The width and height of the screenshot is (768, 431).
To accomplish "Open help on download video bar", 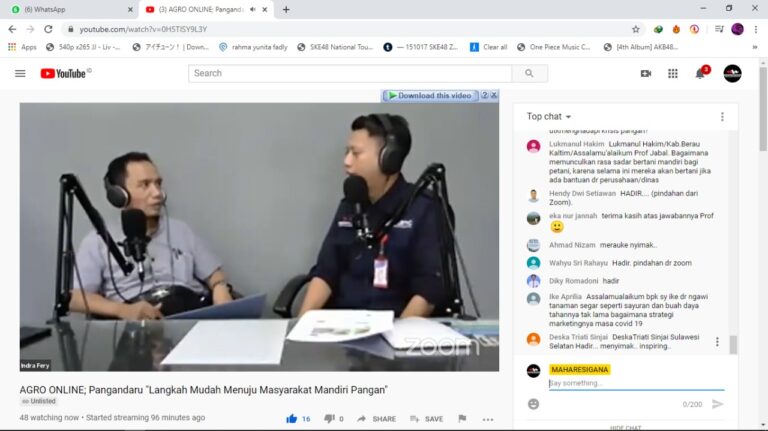I will 484,96.
